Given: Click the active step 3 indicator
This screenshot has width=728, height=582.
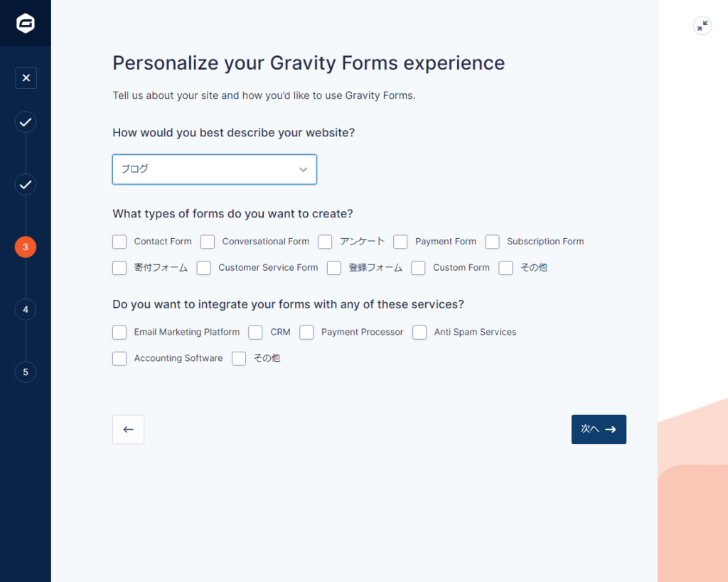Looking at the screenshot, I should pyautogui.click(x=26, y=247).
